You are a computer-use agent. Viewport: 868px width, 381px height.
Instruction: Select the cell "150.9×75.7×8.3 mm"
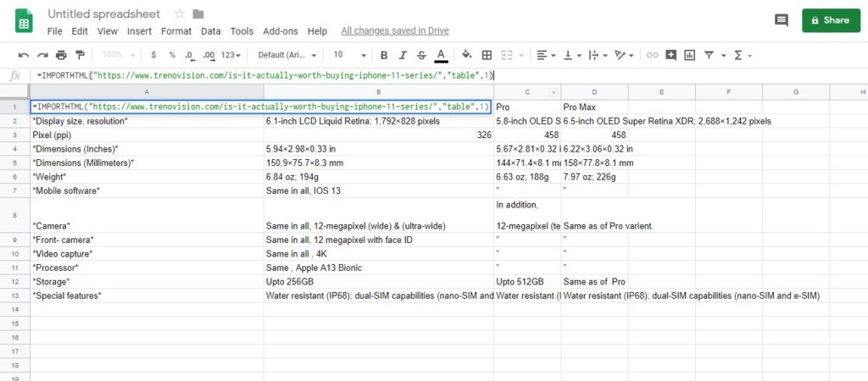(x=379, y=163)
